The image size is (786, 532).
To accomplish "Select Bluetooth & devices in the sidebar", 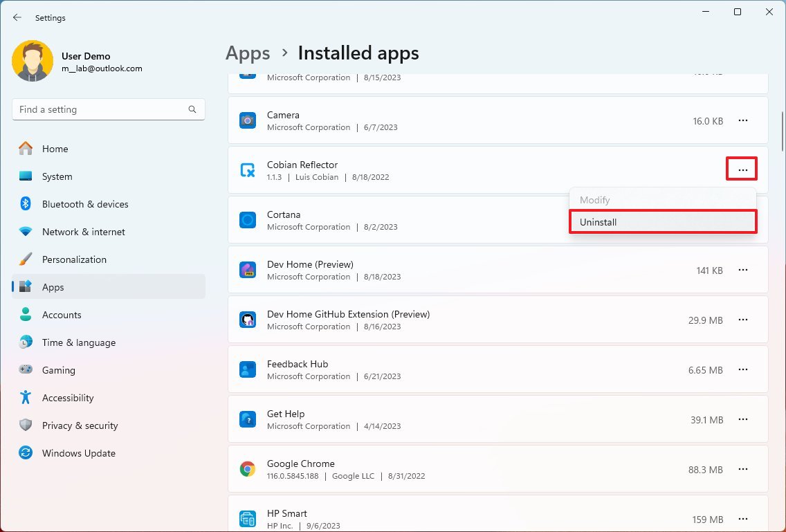I will pos(84,204).
